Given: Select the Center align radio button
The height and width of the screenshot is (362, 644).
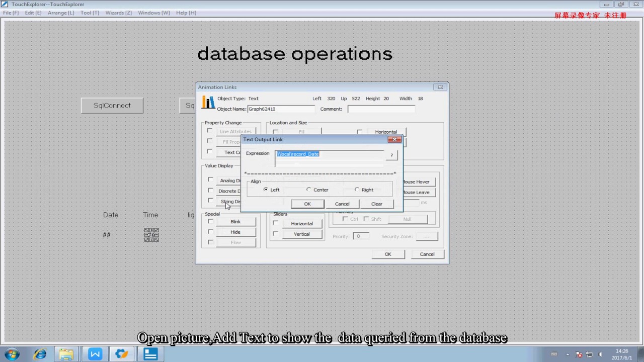Looking at the screenshot, I should click(x=309, y=190).
